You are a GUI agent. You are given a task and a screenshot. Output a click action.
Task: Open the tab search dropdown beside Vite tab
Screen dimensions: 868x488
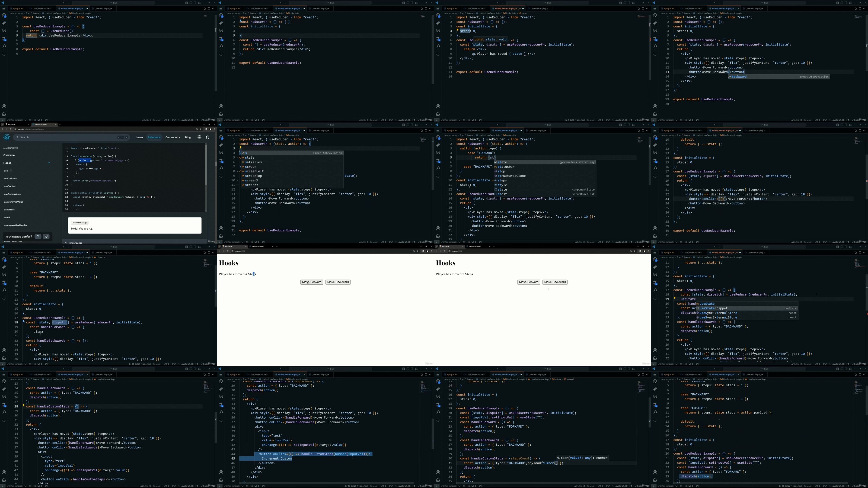3,124
